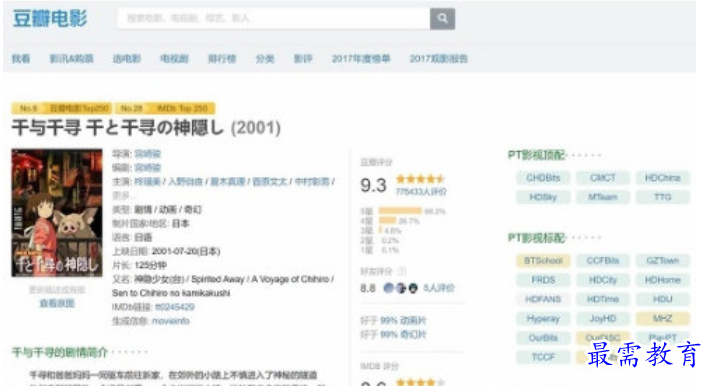Click the HDChina site button
Image resolution: width=709 pixels, height=386 pixels.
[662, 178]
